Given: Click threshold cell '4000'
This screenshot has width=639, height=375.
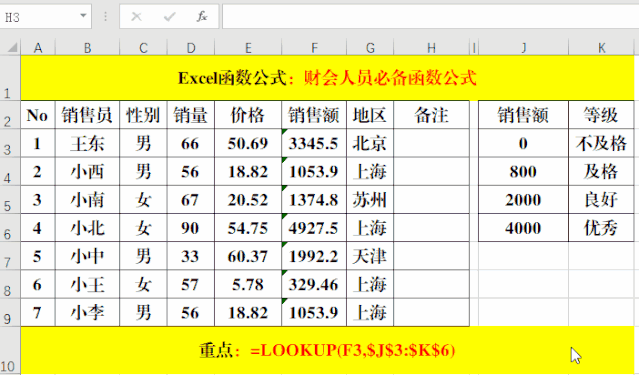Looking at the screenshot, I should 523,228.
